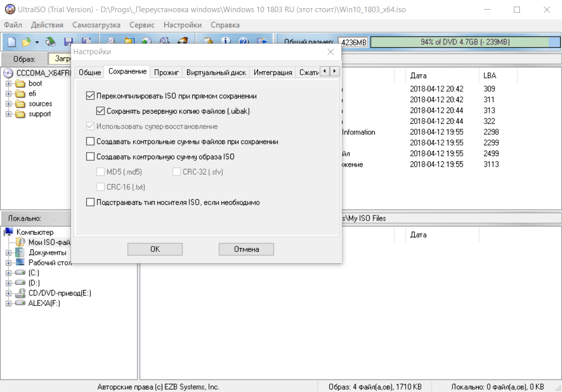This screenshot has height=392, width=562.
Task: Click the Help question mark toolbar icon
Action: coord(243,41)
